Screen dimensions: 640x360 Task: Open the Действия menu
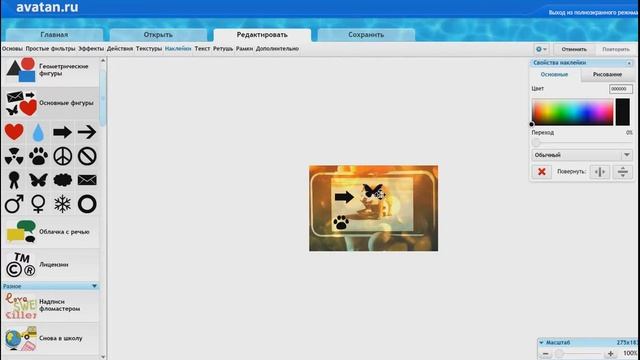click(120, 49)
